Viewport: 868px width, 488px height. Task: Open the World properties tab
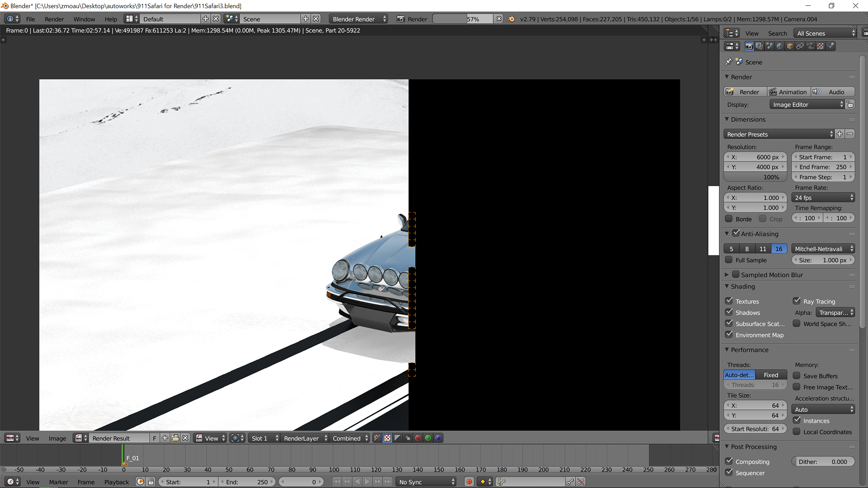(x=780, y=46)
